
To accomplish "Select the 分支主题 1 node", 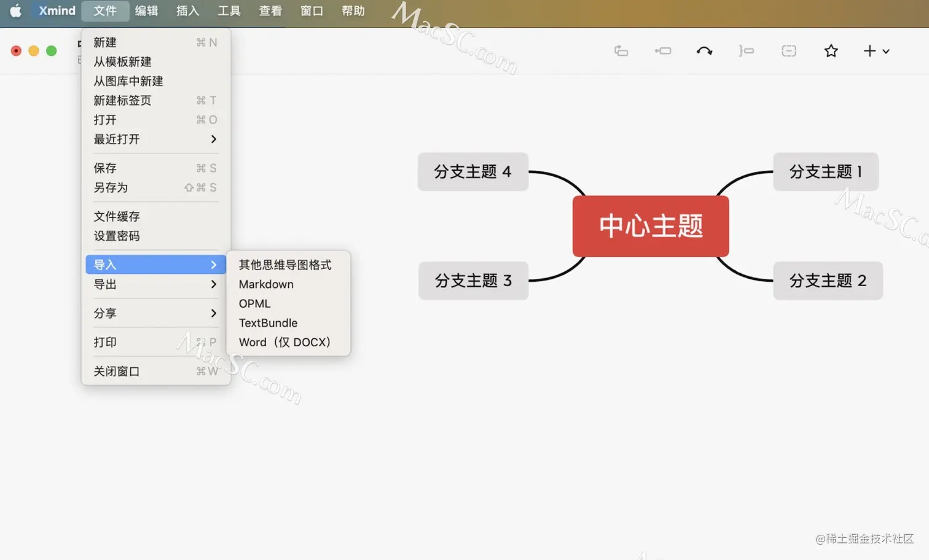I will [826, 171].
